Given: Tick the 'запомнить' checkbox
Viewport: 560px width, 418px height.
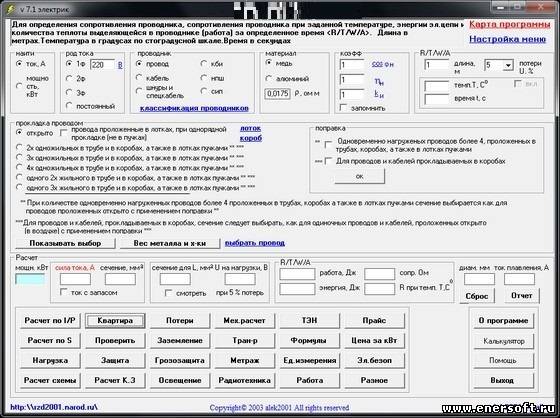Looking at the screenshot, I should [343, 108].
